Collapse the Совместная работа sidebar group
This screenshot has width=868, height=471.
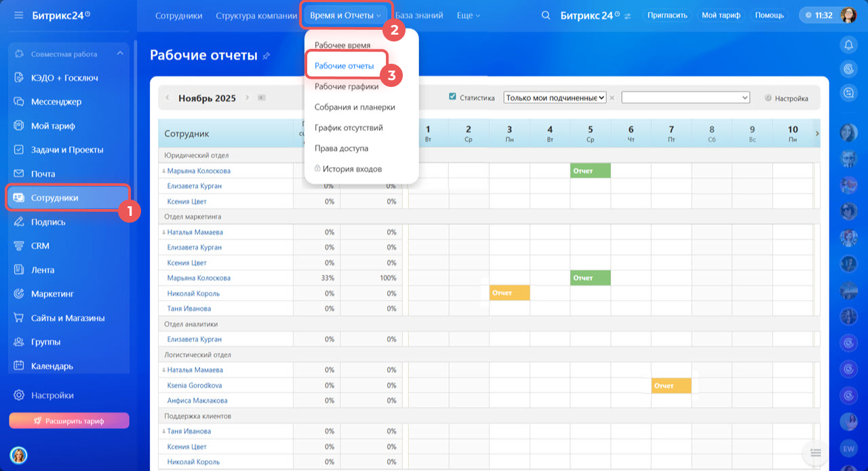pos(120,54)
